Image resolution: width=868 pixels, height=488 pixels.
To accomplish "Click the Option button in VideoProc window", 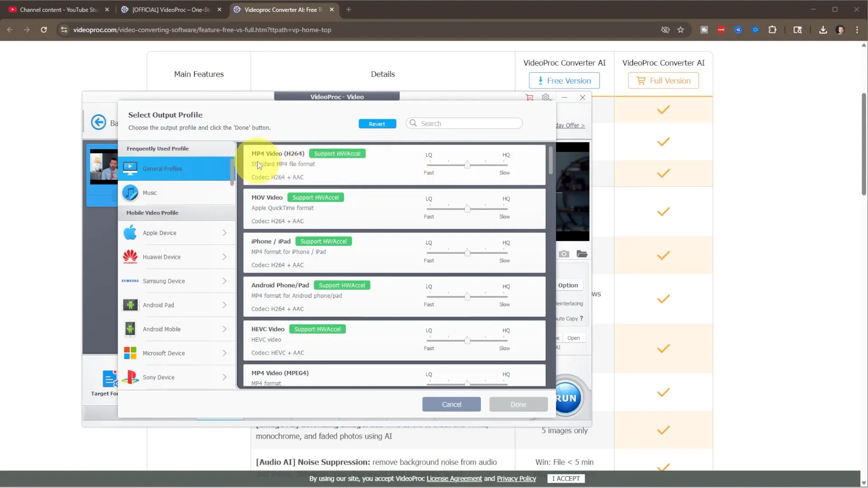I will [568, 285].
